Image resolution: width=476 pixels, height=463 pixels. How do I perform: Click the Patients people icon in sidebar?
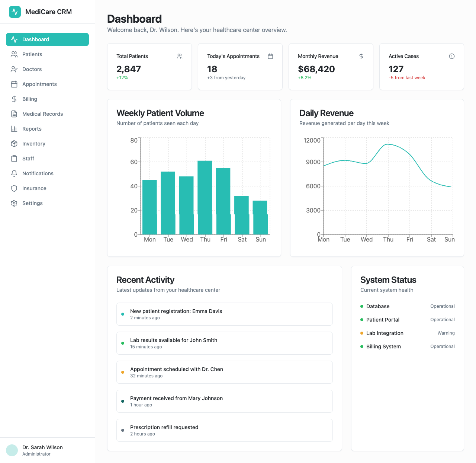(14, 54)
